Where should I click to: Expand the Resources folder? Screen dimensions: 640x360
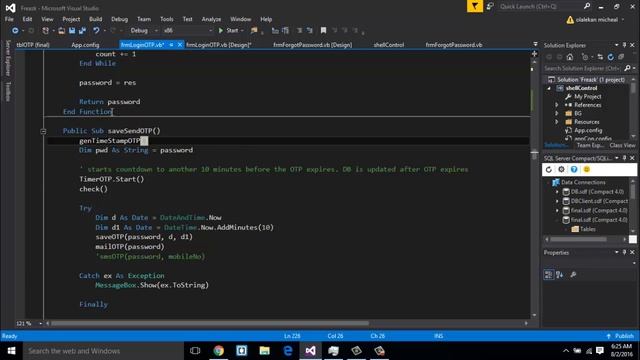click(x=556, y=122)
